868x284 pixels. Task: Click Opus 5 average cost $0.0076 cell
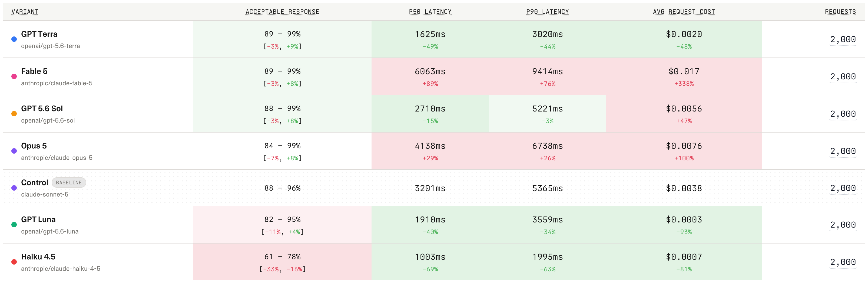pos(684,151)
